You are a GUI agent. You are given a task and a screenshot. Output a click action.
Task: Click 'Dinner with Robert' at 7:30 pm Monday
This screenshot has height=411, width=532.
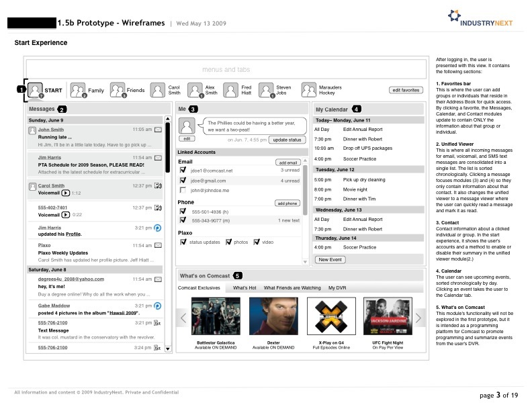pos(362,139)
